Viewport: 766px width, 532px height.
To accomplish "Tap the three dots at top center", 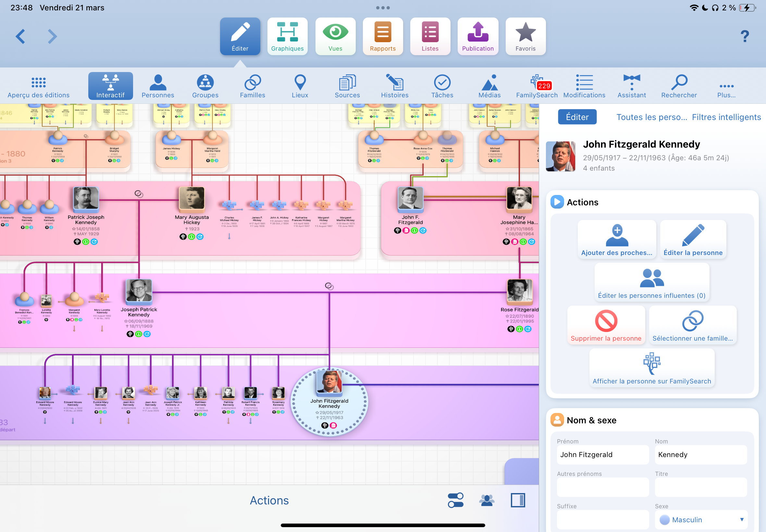I will [383, 8].
